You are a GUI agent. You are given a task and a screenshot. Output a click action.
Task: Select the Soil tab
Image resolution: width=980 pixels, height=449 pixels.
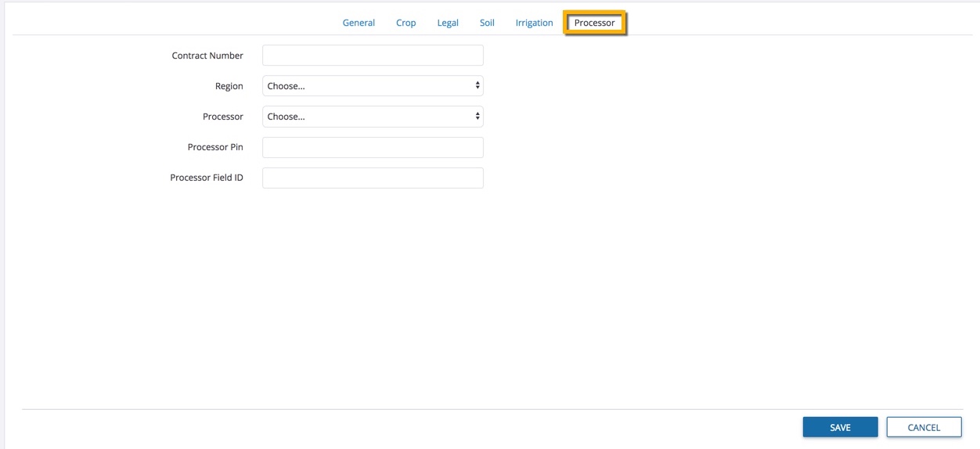487,23
